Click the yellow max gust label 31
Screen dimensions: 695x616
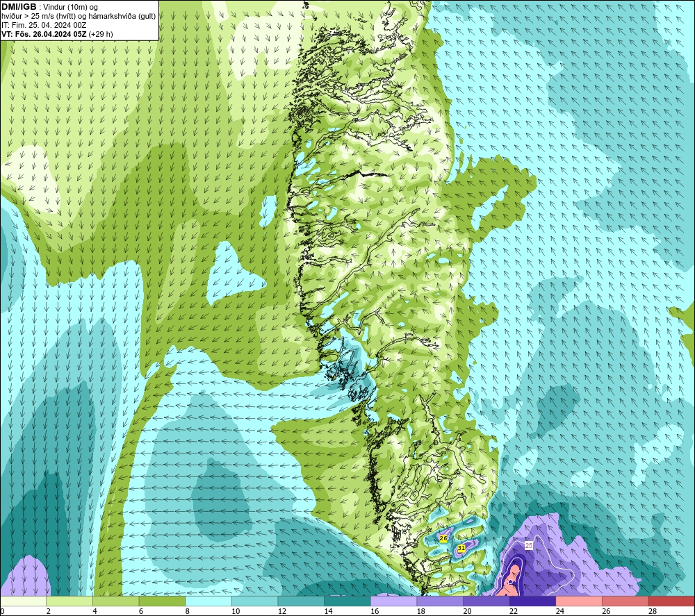(461, 548)
